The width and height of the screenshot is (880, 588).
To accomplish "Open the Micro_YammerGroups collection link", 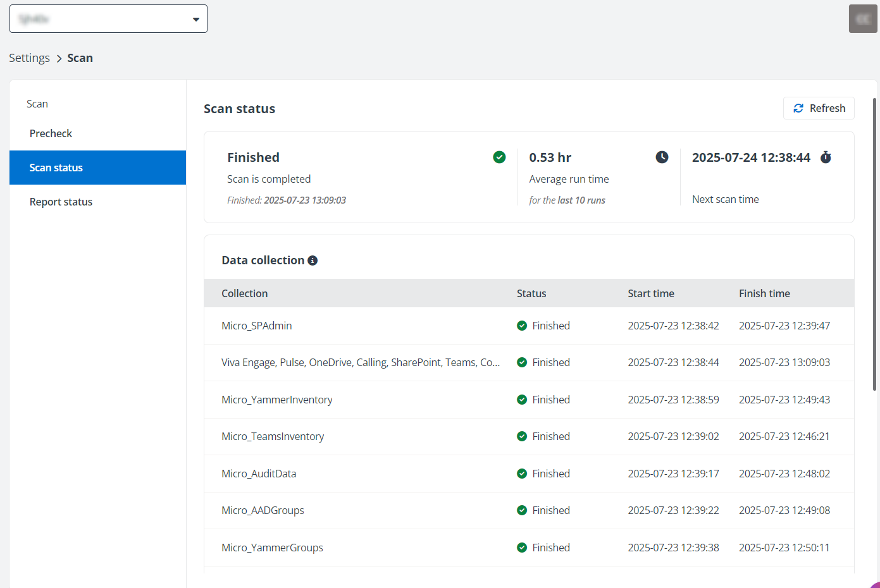I will (x=272, y=548).
